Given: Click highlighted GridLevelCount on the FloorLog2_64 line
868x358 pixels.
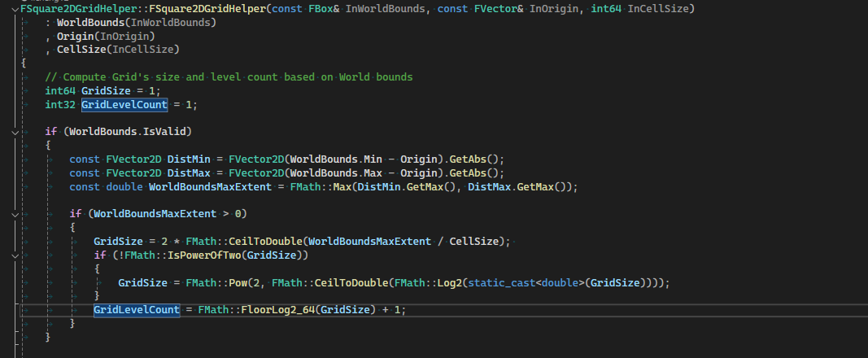Looking at the screenshot, I should click(x=137, y=310).
